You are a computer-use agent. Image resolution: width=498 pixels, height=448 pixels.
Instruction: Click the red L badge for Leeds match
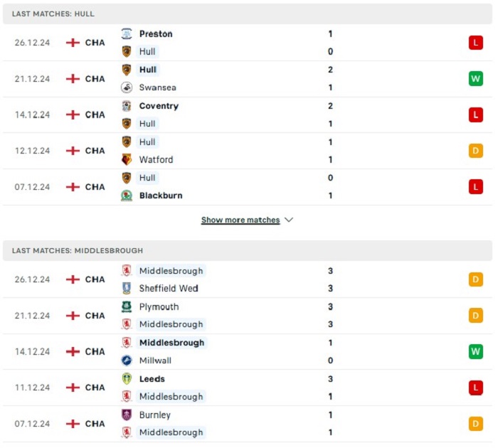475,388
